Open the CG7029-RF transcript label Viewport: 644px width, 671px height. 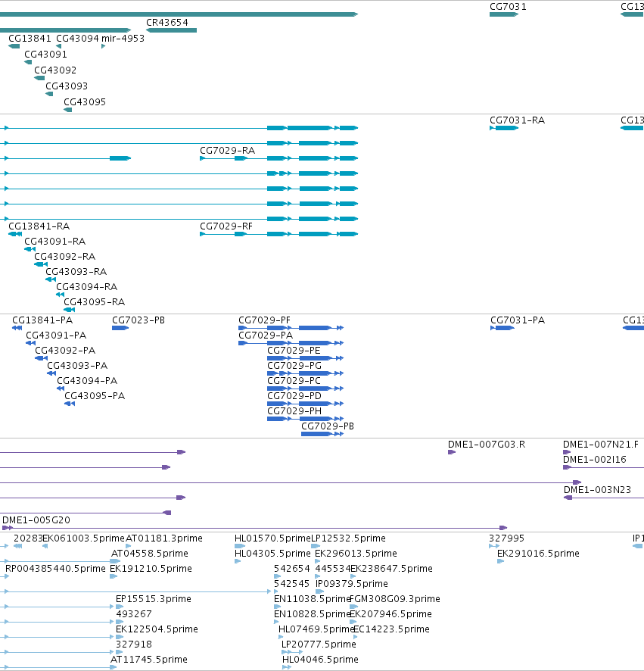(x=226, y=226)
